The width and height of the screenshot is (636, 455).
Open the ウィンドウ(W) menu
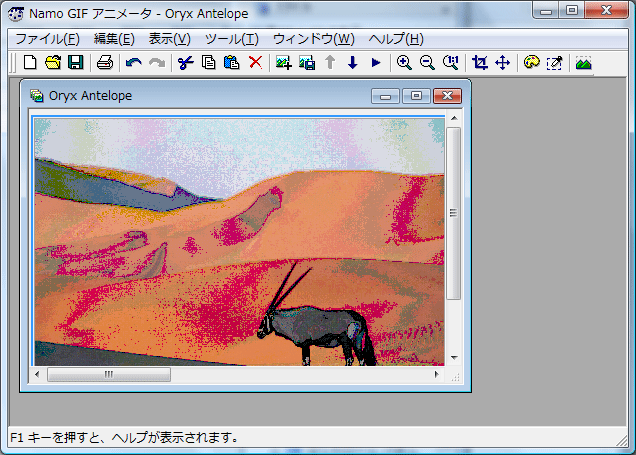[x=314, y=39]
